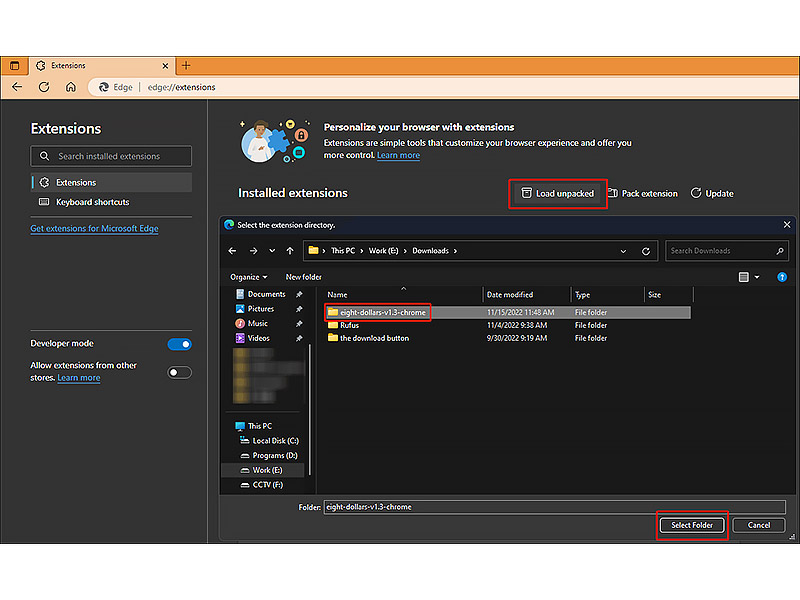This screenshot has width=800, height=600.
Task: Click Pack extension button
Action: pyautogui.click(x=643, y=193)
